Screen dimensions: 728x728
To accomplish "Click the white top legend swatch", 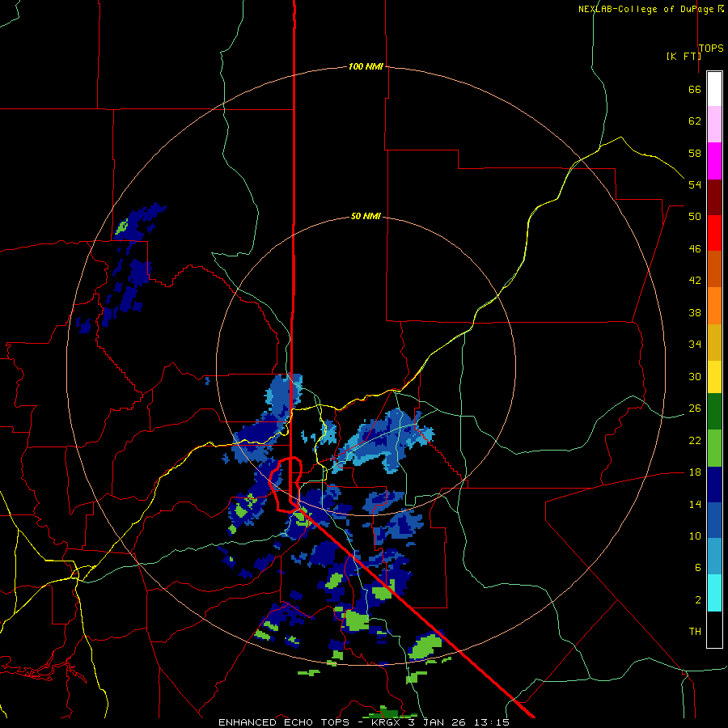I will (x=714, y=89).
